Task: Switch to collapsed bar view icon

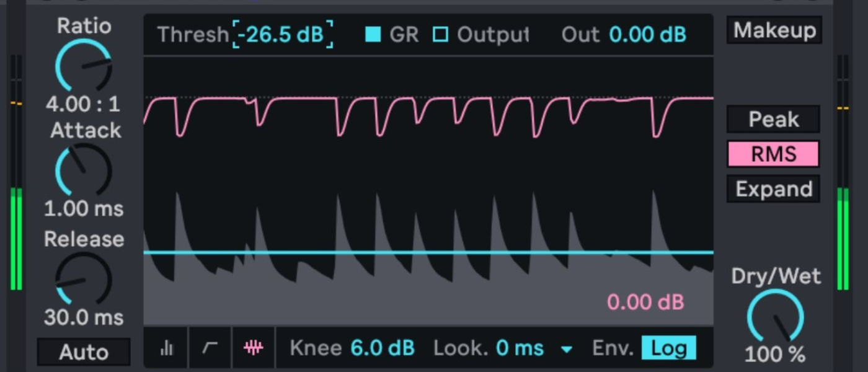Action: tap(166, 348)
